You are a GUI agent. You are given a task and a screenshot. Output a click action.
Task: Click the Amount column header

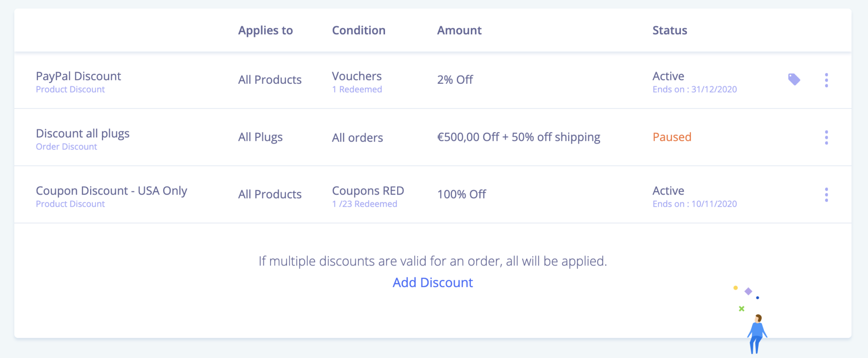[x=459, y=30]
